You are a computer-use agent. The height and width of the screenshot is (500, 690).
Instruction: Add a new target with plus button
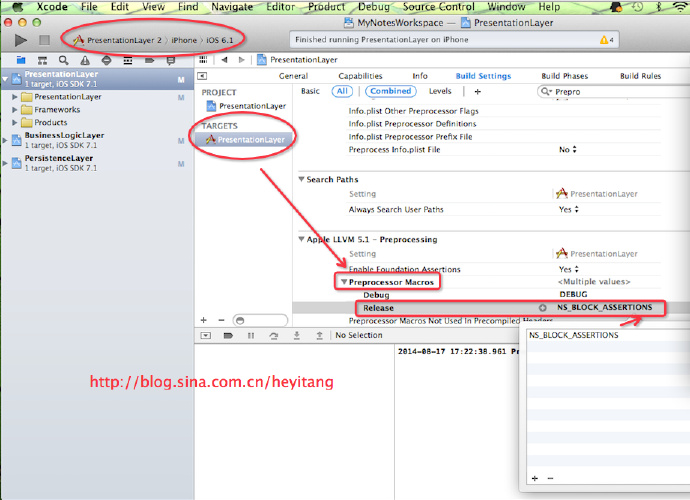[x=203, y=320]
